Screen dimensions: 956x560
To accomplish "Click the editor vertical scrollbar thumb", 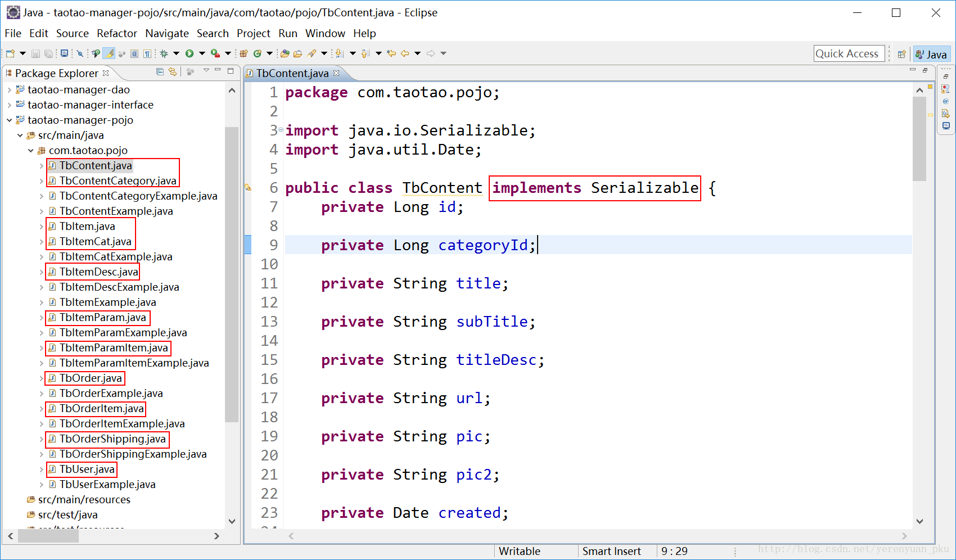I will click(x=919, y=138).
